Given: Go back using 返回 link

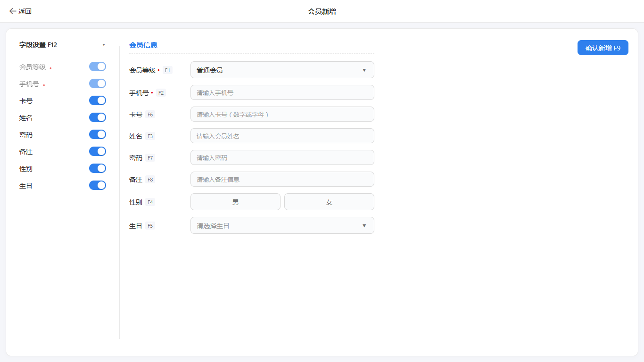Looking at the screenshot, I should click(x=20, y=11).
